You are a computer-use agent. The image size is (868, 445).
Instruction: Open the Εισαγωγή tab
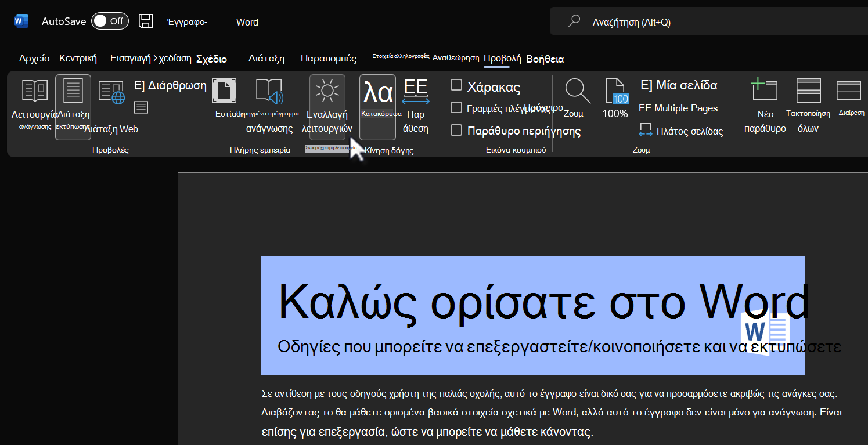pyautogui.click(x=130, y=58)
